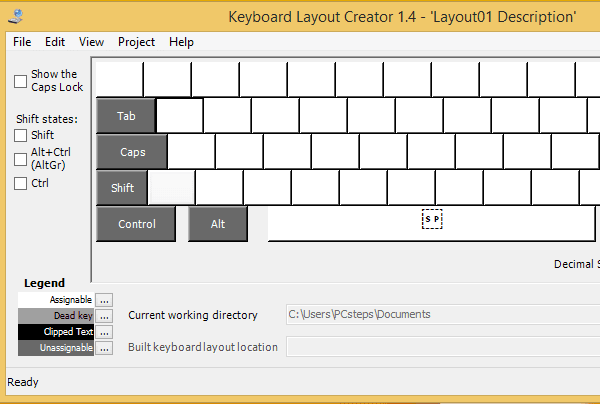Open Assignable legend color options button
The image size is (600, 404).
coord(104,300)
